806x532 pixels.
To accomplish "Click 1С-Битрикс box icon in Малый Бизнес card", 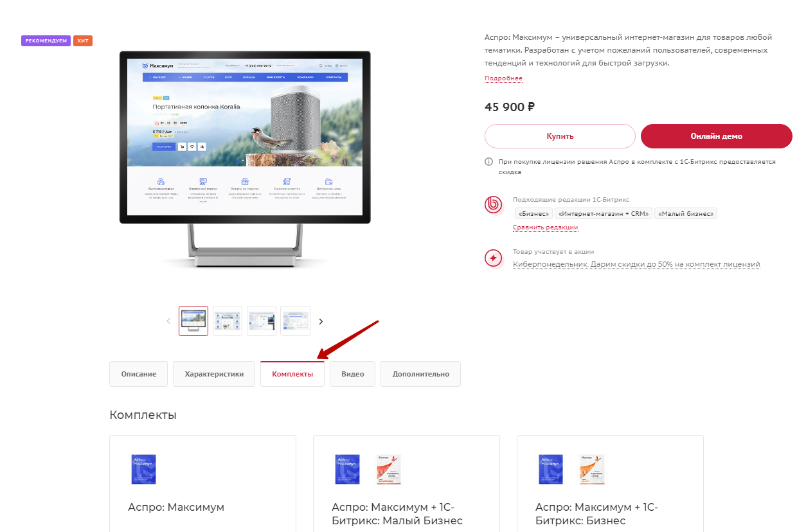I will 389,469.
